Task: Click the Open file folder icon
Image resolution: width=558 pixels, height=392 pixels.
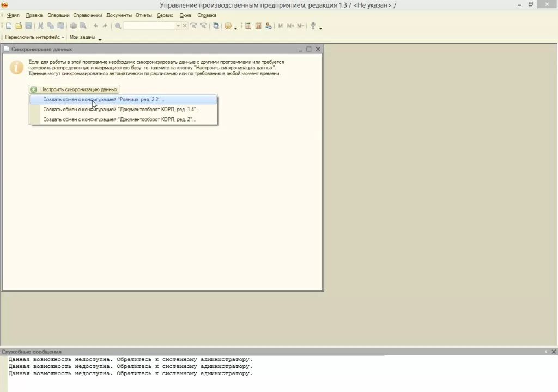Action: click(19, 26)
